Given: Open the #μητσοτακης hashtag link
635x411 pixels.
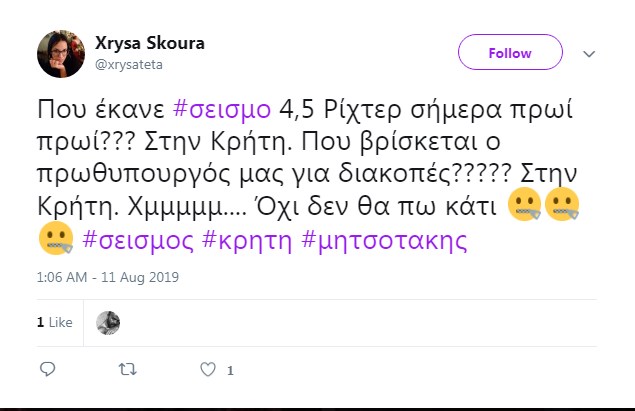Looking at the screenshot, I should pyautogui.click(x=384, y=241).
